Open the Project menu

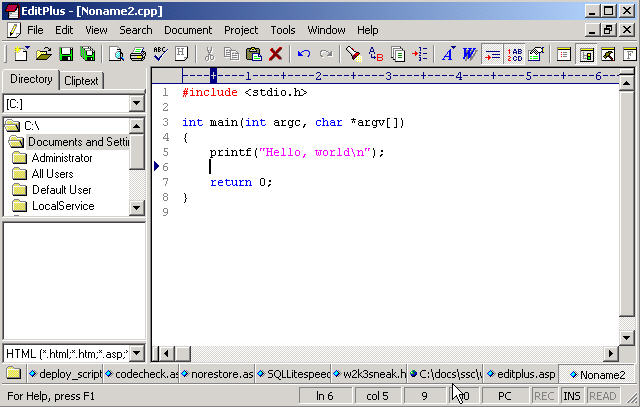coord(241,30)
